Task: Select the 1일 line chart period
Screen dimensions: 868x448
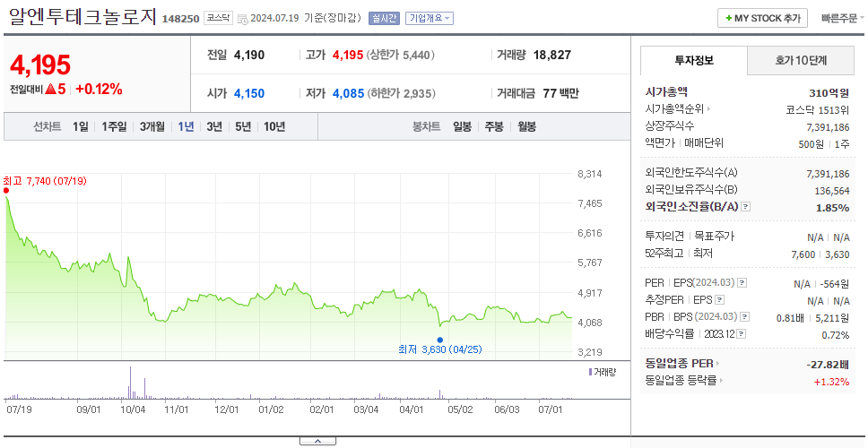Action: point(81,126)
